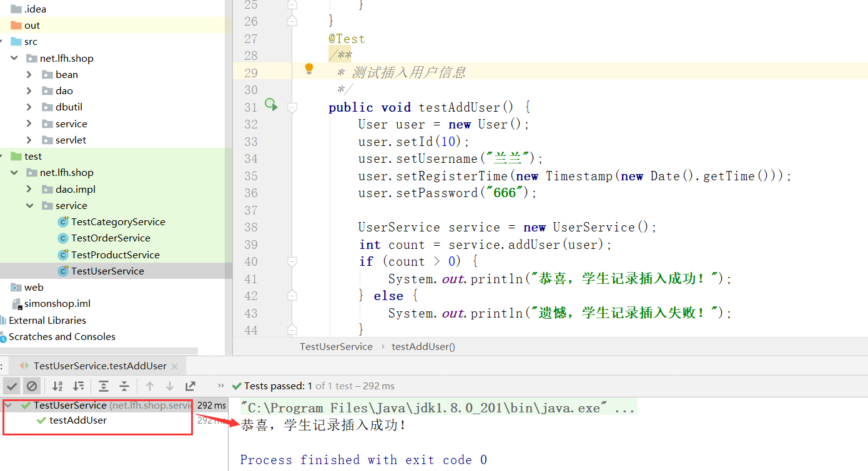Collapse TestUserService node in test results
The image size is (868, 471).
[7, 405]
